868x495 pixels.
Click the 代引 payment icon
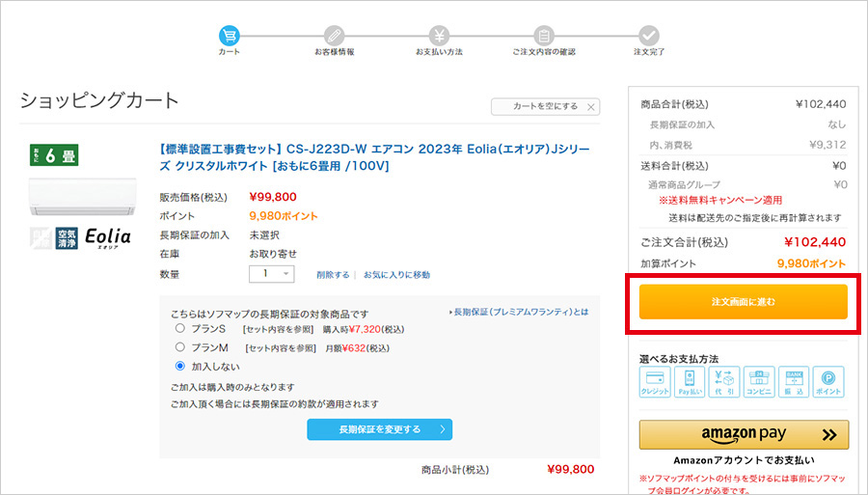(724, 381)
